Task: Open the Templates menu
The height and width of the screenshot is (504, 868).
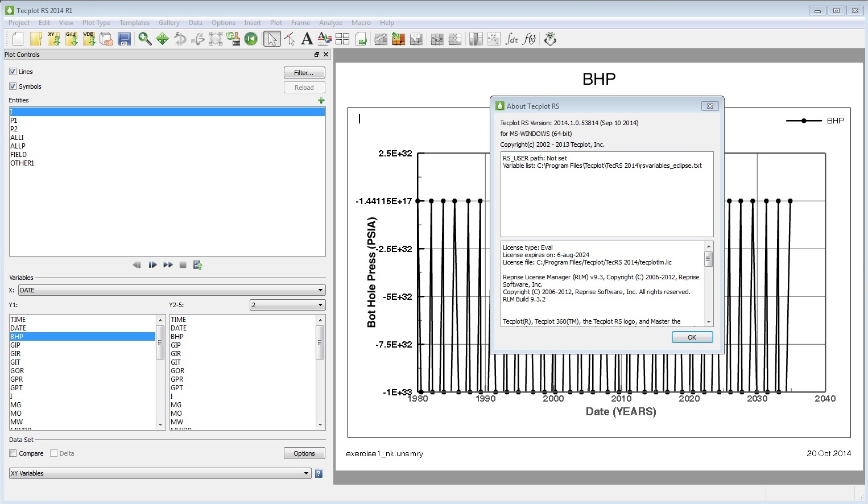Action: (x=134, y=23)
